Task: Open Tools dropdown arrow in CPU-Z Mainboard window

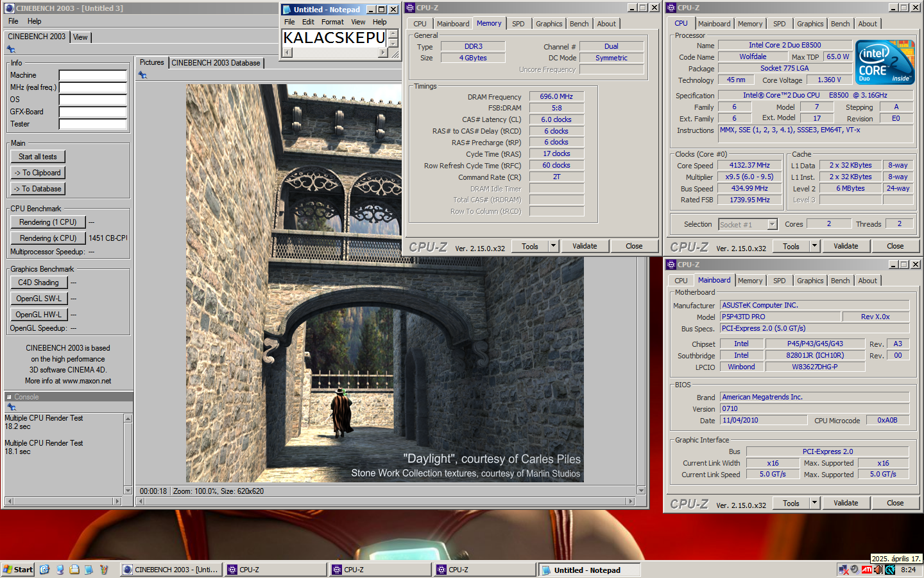Action: click(x=814, y=503)
